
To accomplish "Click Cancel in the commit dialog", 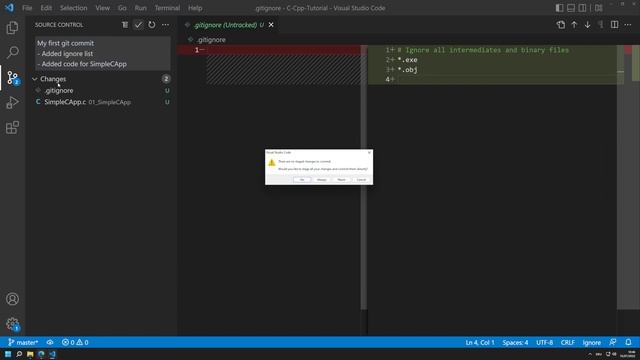I will pos(361,180).
